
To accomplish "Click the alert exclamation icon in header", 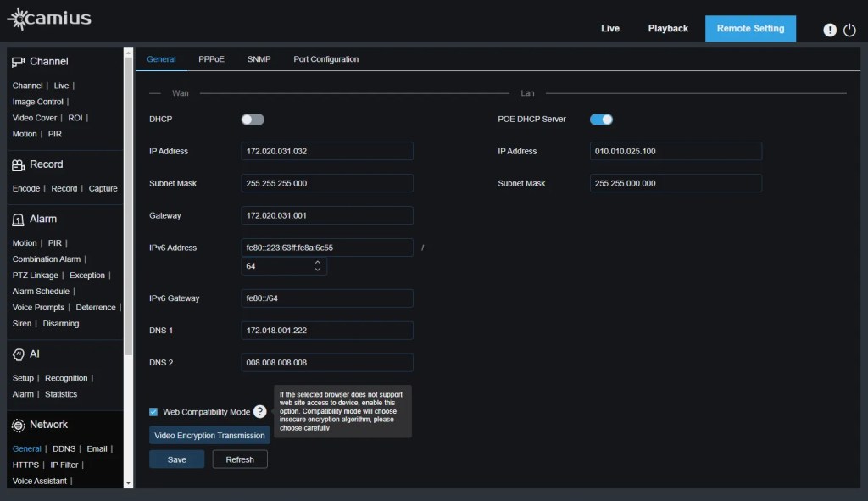I will click(x=830, y=30).
